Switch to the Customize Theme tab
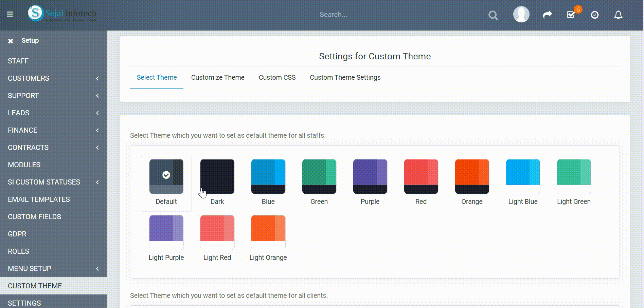 click(218, 77)
